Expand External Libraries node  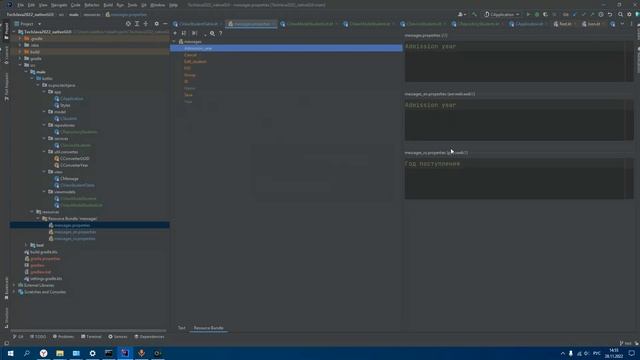14,285
